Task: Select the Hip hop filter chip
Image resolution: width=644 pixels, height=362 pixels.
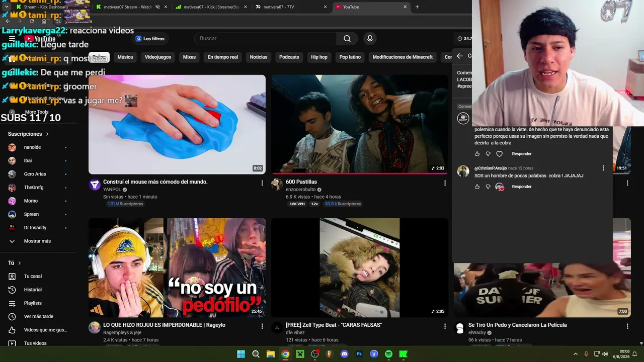Action: 319,57
